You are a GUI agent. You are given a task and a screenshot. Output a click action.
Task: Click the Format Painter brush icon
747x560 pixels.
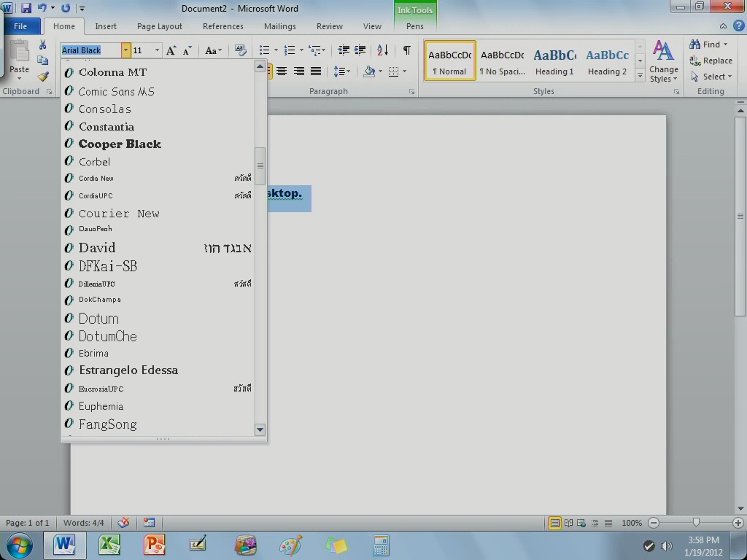pos(43,77)
